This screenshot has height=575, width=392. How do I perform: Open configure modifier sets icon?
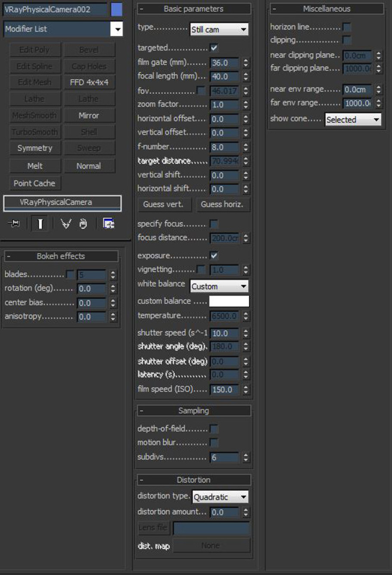click(x=108, y=224)
